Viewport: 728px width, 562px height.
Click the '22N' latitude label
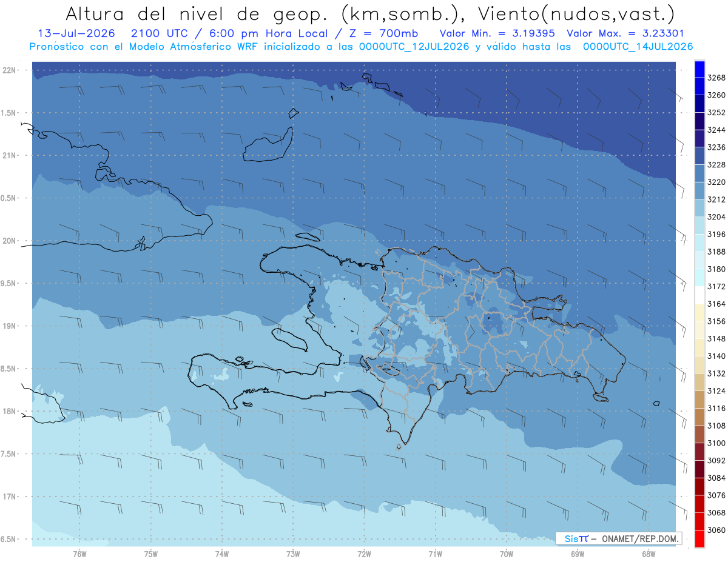9,70
